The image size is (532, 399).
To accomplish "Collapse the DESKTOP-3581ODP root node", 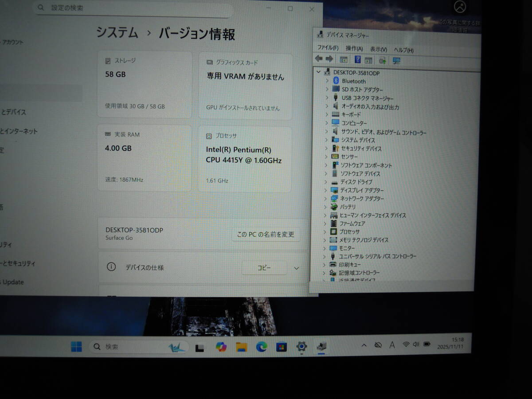I will pos(318,72).
